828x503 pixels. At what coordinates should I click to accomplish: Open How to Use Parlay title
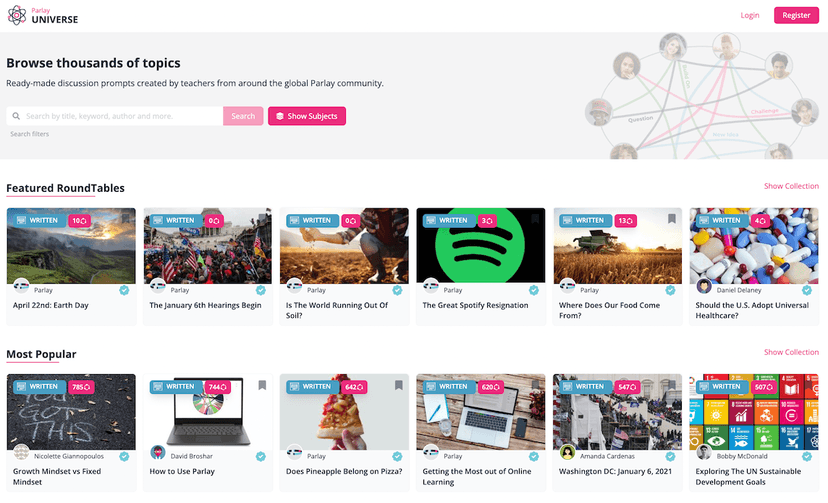click(x=182, y=471)
